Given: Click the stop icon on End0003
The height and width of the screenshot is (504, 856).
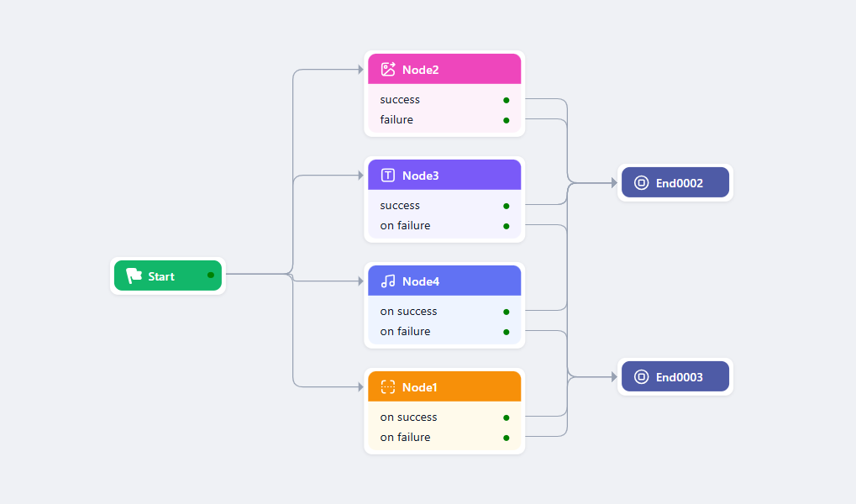Looking at the screenshot, I should click(641, 377).
